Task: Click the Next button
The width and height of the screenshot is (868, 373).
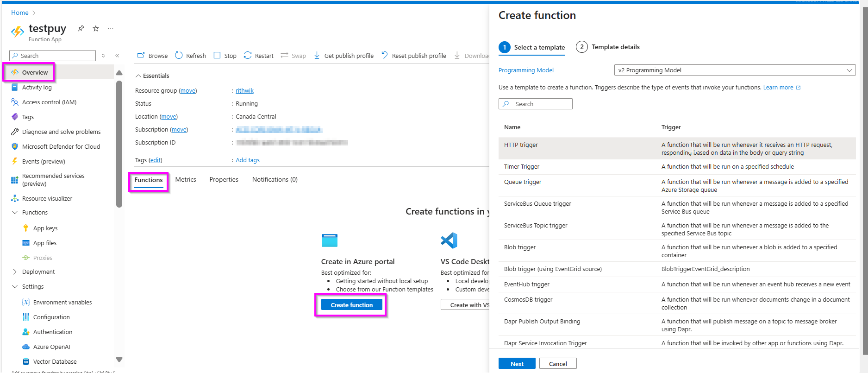Action: 517,364
